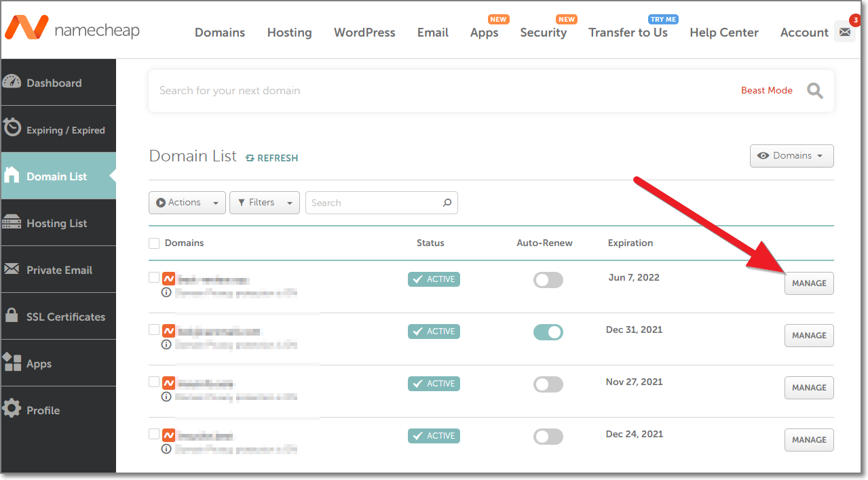Open the Filters dropdown
The width and height of the screenshot is (868, 480).
pos(265,203)
